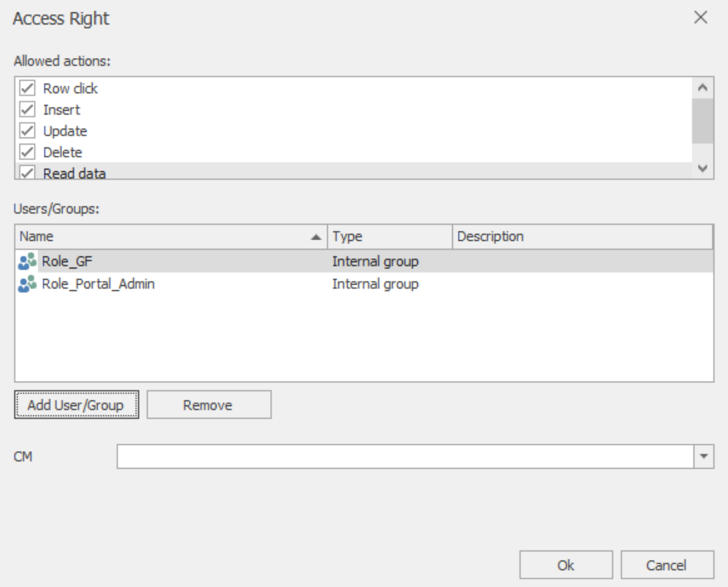
Task: Confirm with the Ok button
Action: [566, 565]
